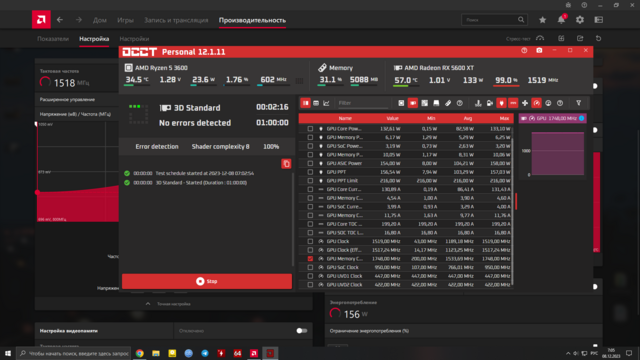Click the GPU 1748,00 MHz graph header

[553, 118]
